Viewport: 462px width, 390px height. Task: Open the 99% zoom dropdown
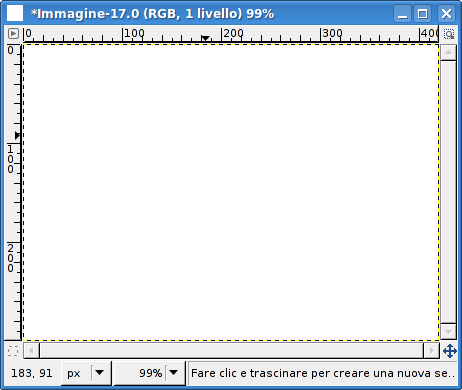pos(149,373)
